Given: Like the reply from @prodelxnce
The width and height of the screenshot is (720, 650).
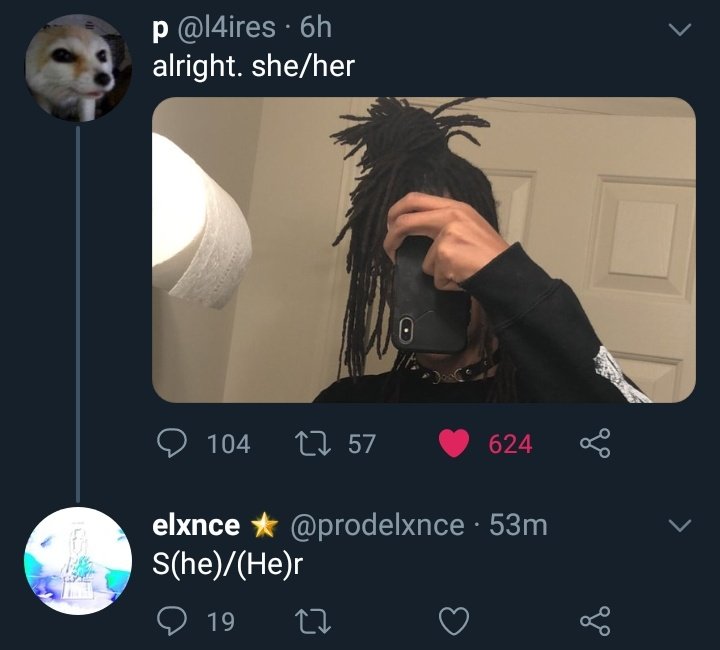Looking at the screenshot, I should click(454, 621).
